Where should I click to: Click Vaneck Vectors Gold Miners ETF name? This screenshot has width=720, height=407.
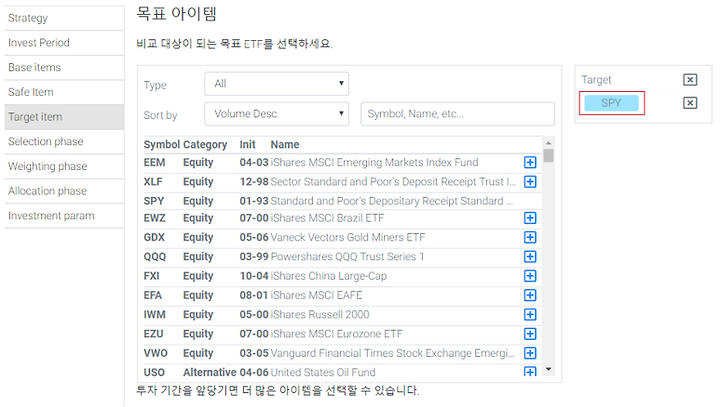[348, 237]
